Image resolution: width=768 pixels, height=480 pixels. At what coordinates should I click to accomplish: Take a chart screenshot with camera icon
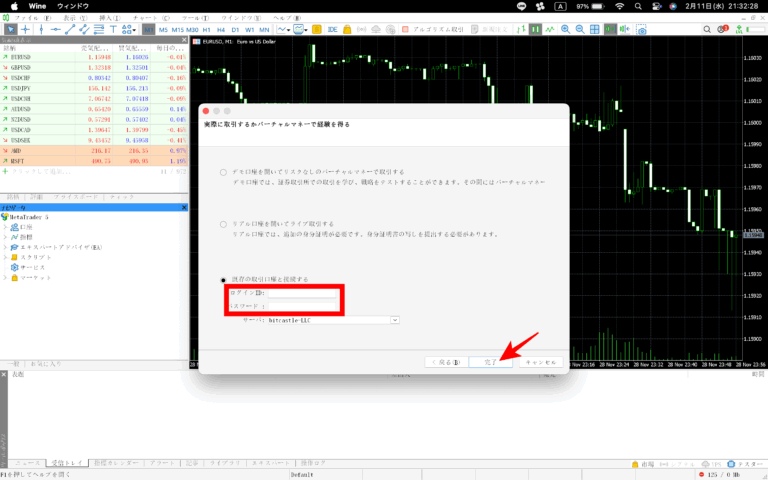[x=642, y=29]
